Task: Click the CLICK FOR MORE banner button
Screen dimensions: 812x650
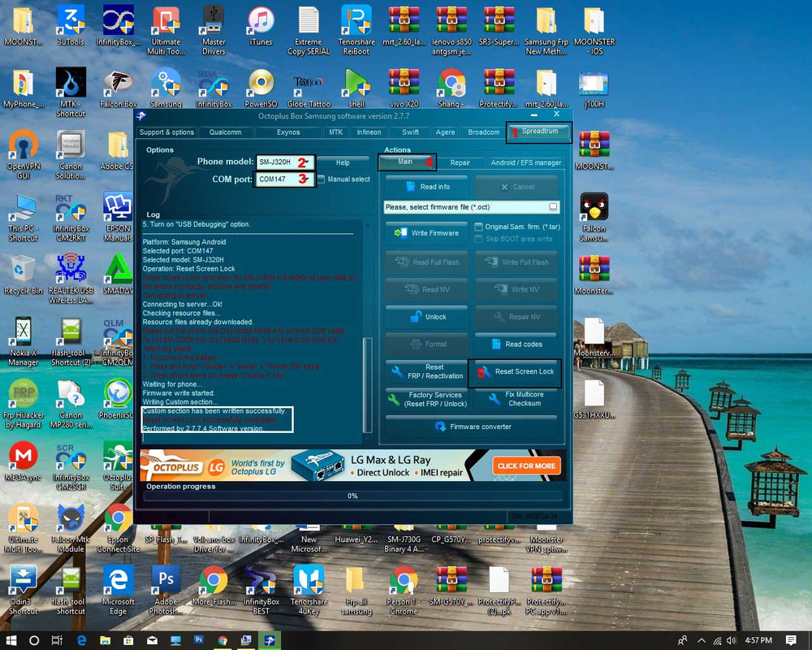Action: 526,466
